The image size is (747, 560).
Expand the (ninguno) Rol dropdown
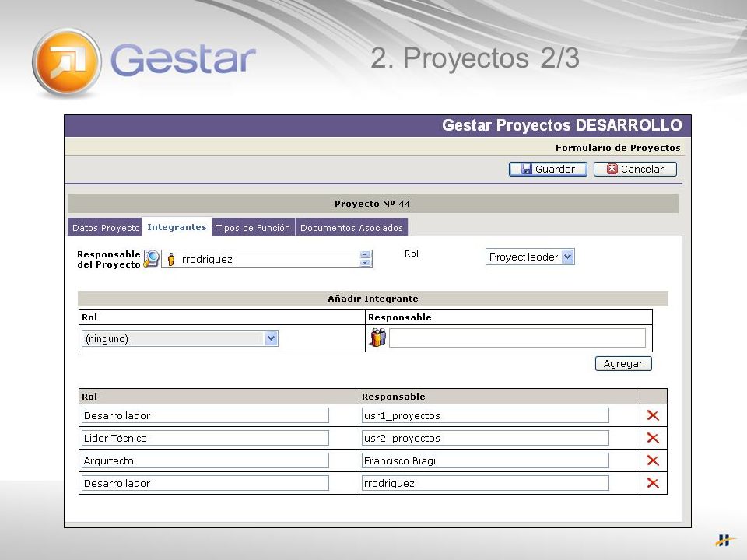coord(180,338)
